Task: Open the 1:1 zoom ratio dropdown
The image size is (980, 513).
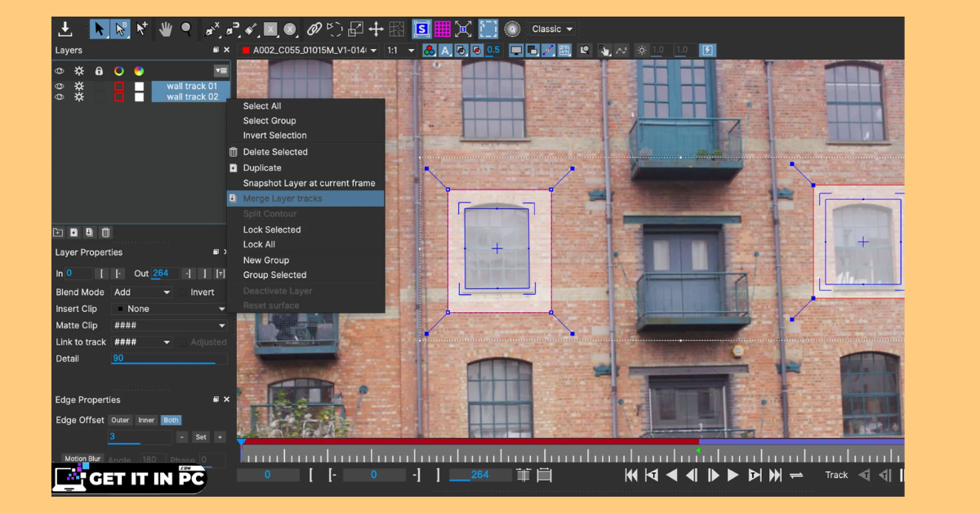Action: pos(400,51)
